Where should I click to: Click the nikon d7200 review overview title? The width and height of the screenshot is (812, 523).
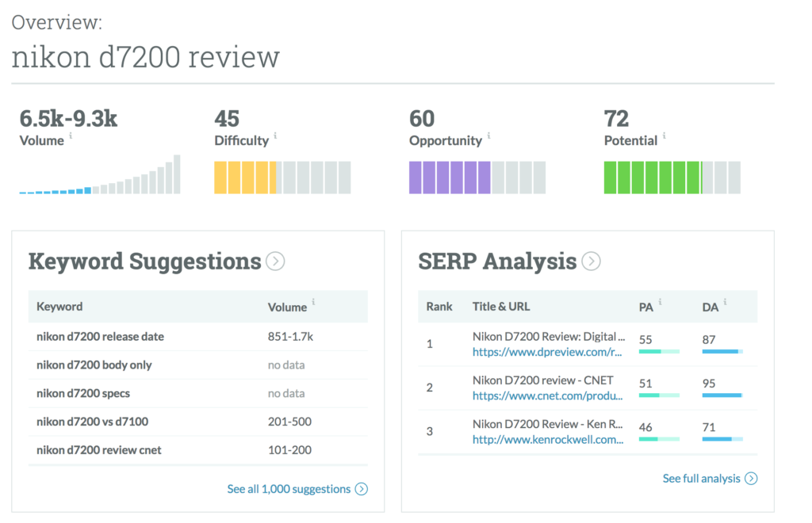coord(146,57)
